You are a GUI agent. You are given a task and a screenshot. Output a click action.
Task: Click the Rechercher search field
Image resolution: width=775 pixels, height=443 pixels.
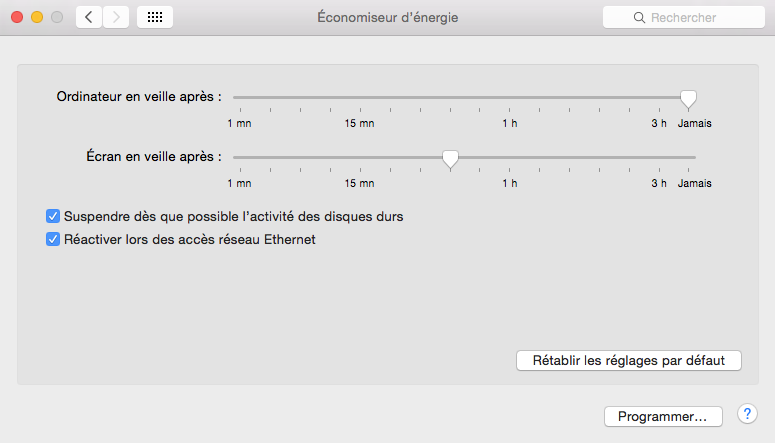coord(684,17)
